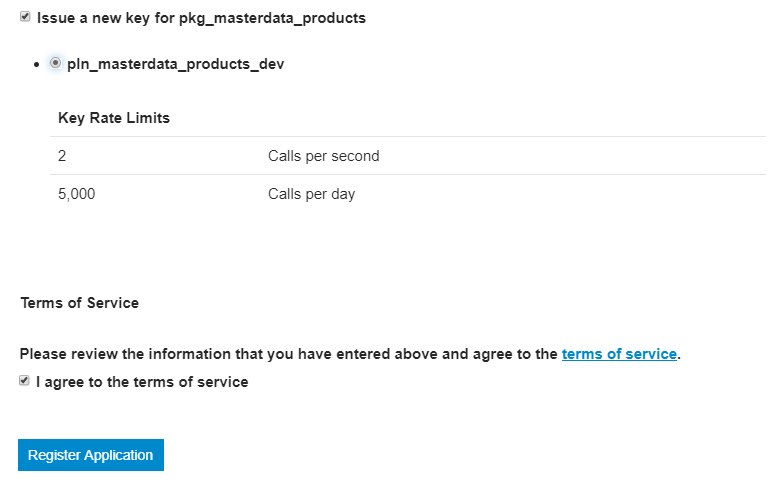Toggle the terms of service agreement checkbox

pos(25,381)
